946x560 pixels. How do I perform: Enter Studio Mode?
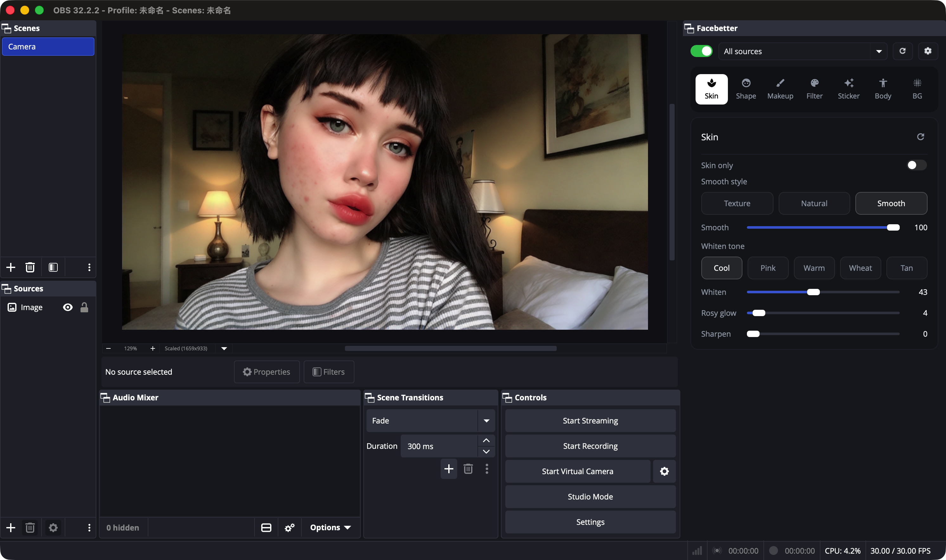pos(590,497)
